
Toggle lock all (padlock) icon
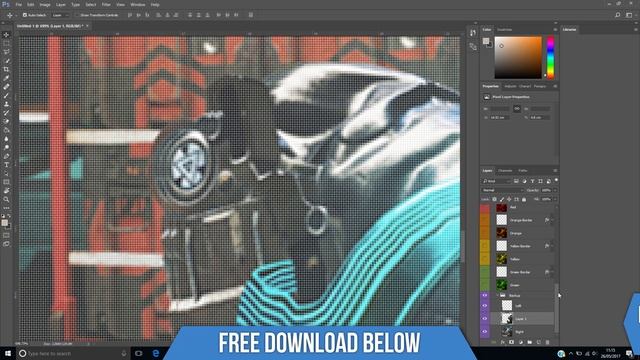(524, 199)
